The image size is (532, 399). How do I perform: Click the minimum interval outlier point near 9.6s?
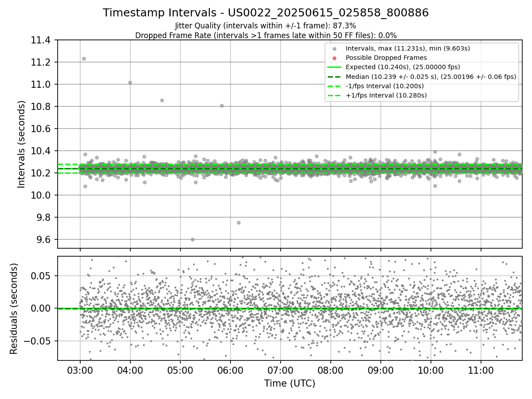[x=192, y=239]
